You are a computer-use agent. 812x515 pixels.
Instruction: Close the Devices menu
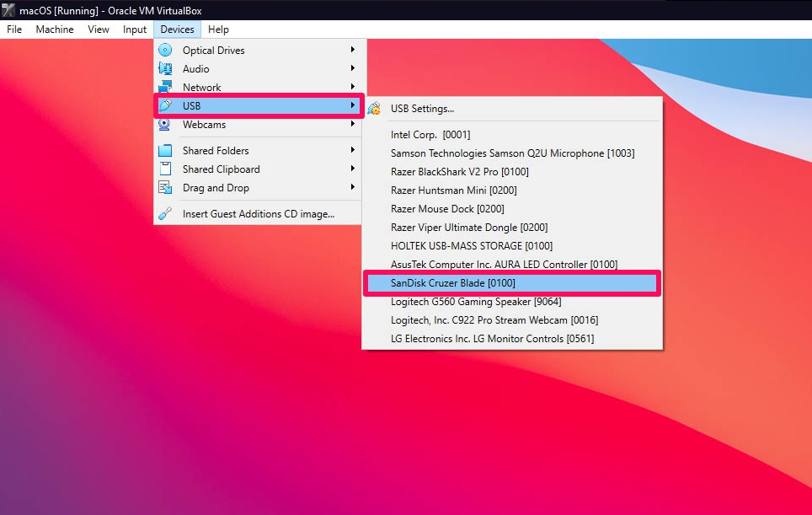tap(177, 30)
